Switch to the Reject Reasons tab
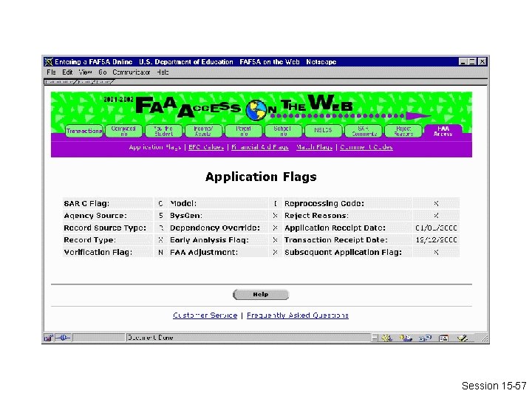This screenshot has width=532, height=399. (x=403, y=131)
